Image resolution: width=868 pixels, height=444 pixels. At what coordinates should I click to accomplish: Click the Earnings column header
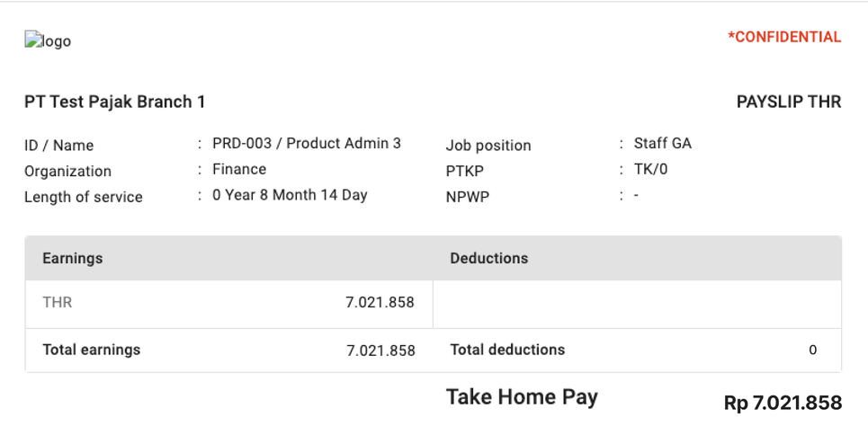pyautogui.click(x=73, y=258)
